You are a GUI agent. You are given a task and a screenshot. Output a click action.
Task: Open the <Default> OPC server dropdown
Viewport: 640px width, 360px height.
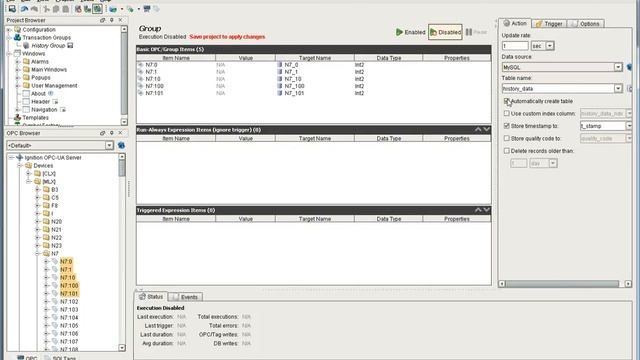(109, 145)
